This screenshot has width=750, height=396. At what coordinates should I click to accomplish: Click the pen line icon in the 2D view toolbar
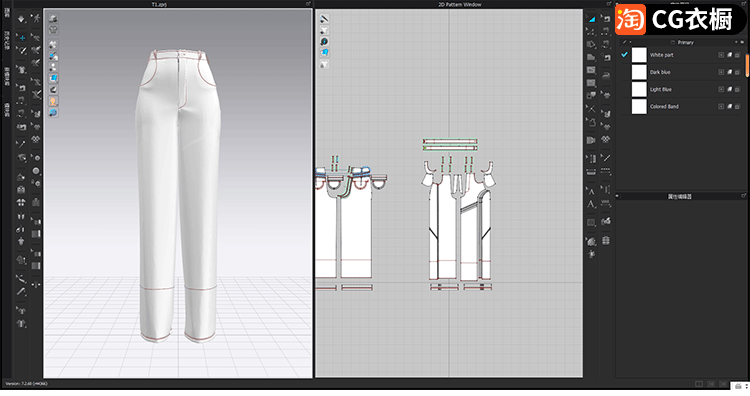click(324, 19)
